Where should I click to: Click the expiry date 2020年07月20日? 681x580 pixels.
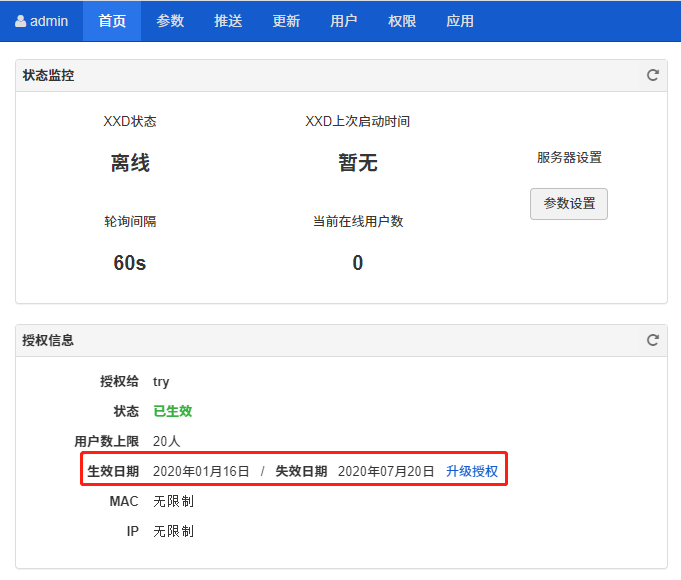click(385, 471)
